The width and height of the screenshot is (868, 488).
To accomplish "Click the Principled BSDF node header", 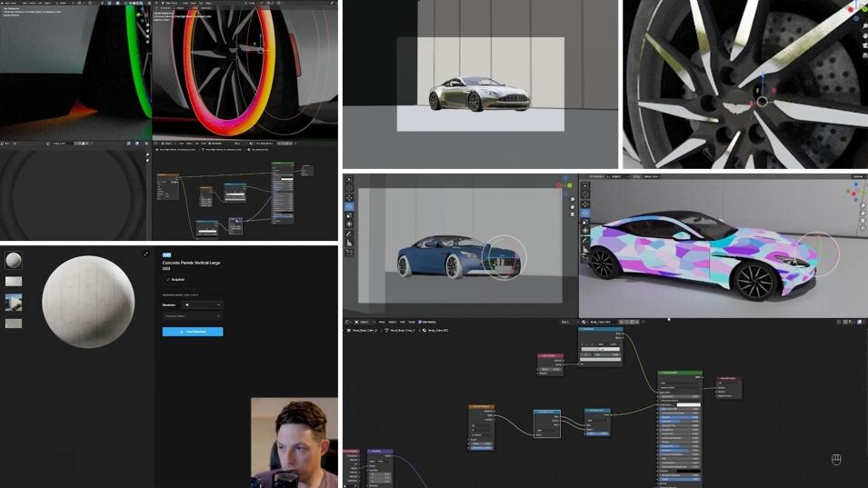I will pyautogui.click(x=680, y=373).
